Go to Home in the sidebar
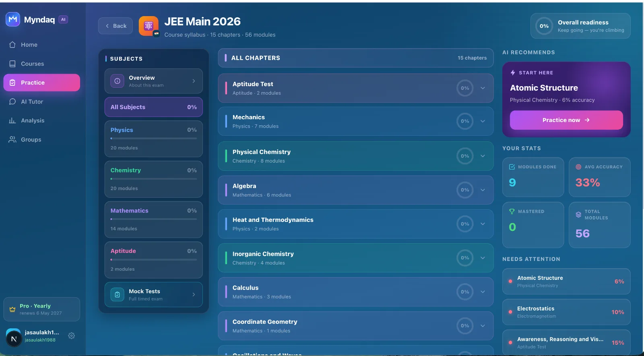 (x=42, y=45)
